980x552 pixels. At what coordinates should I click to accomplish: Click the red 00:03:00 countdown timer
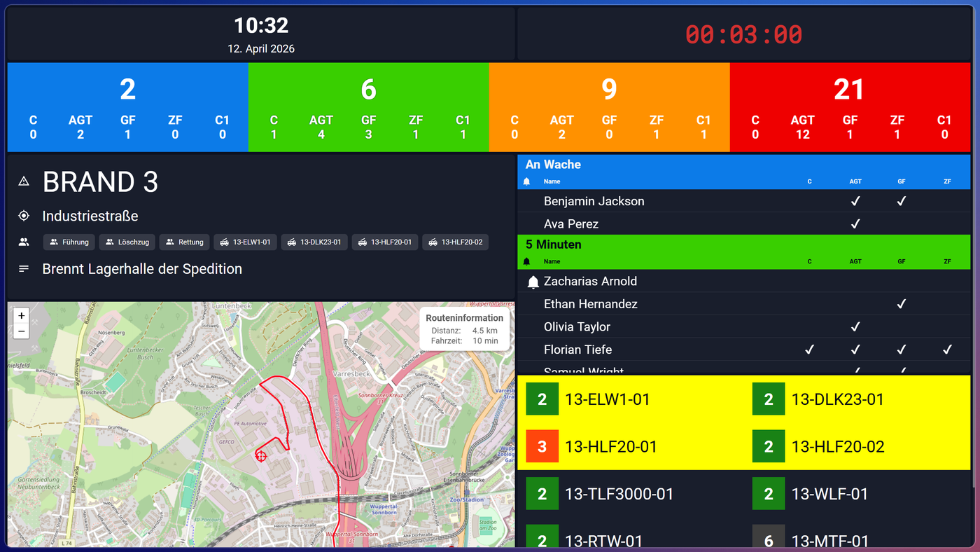coord(743,34)
